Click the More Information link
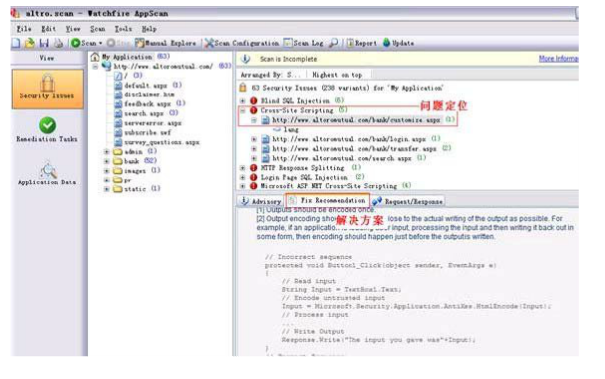 558,59
